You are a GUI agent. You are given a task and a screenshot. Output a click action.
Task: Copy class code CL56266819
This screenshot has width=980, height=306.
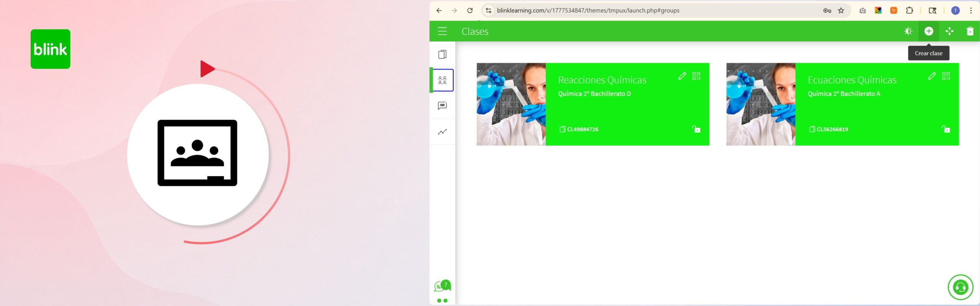pyautogui.click(x=828, y=129)
